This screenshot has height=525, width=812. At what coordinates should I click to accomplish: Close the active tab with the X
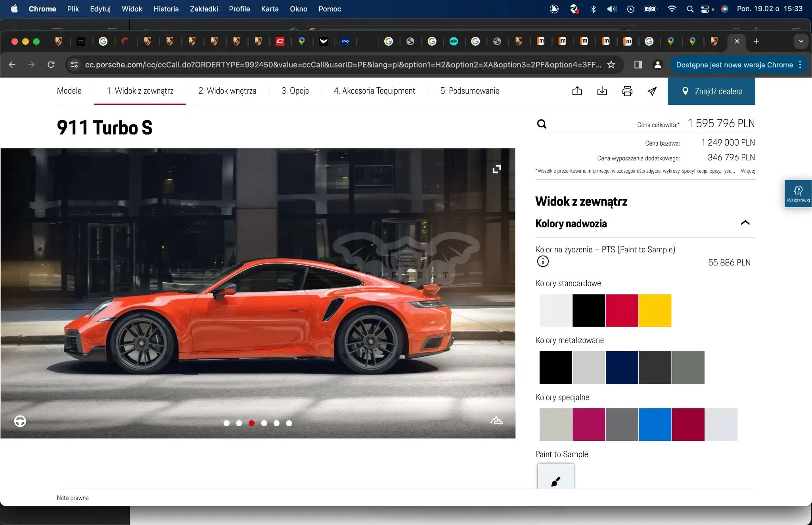(x=737, y=41)
